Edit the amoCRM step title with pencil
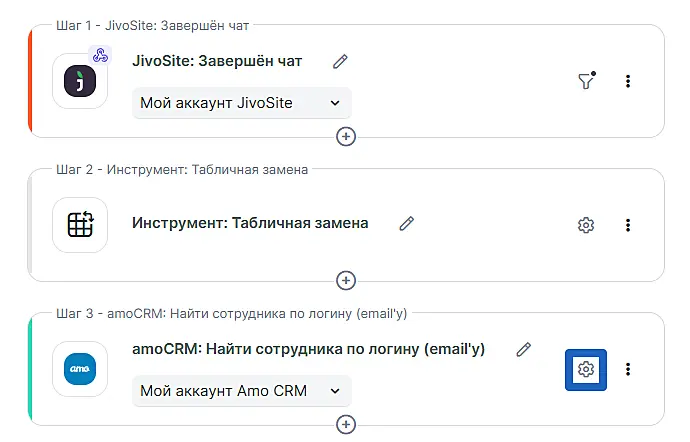Image resolution: width=690 pixels, height=442 pixels. click(x=523, y=349)
